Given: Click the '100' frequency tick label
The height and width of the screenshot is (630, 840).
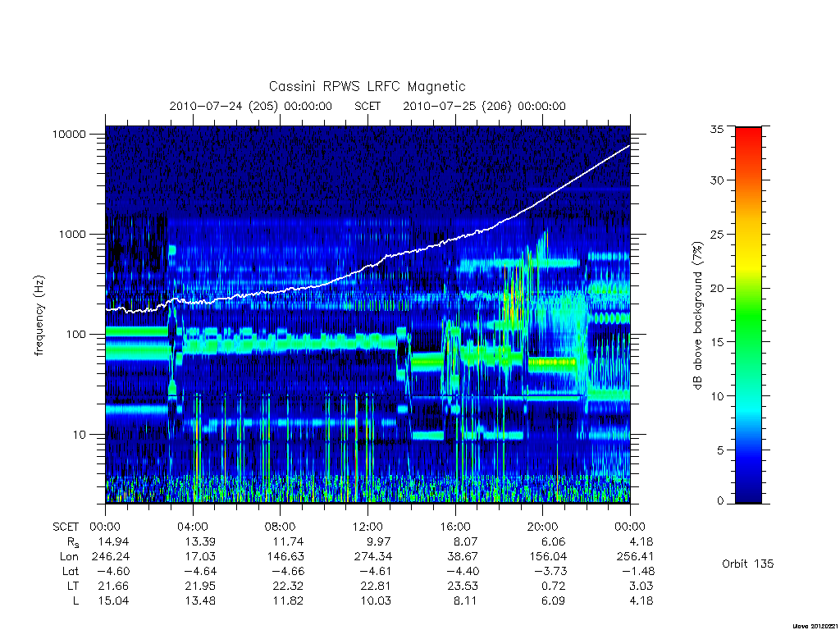Looking at the screenshot, I should point(75,335).
